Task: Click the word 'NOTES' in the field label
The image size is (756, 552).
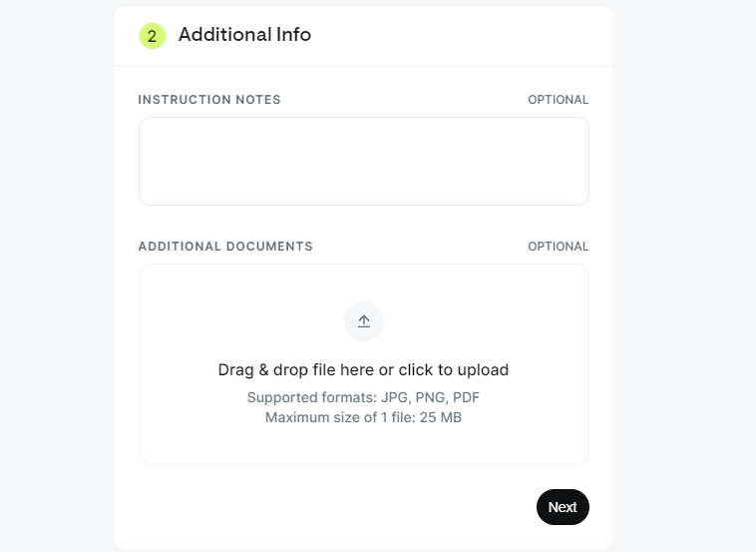Action: tap(258, 100)
